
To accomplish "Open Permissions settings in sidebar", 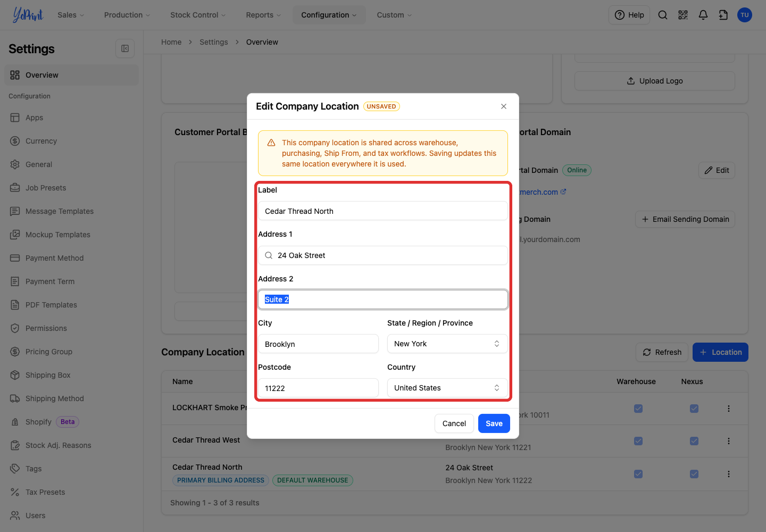I will coord(71,328).
